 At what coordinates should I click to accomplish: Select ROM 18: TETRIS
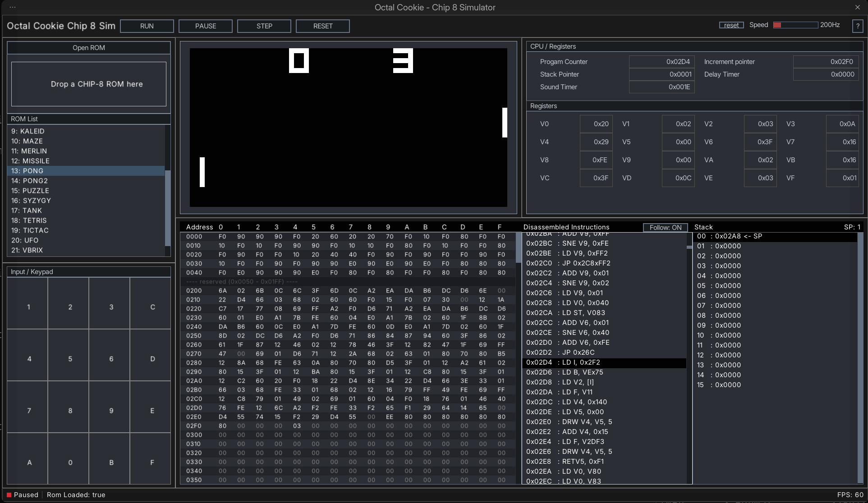pos(86,220)
